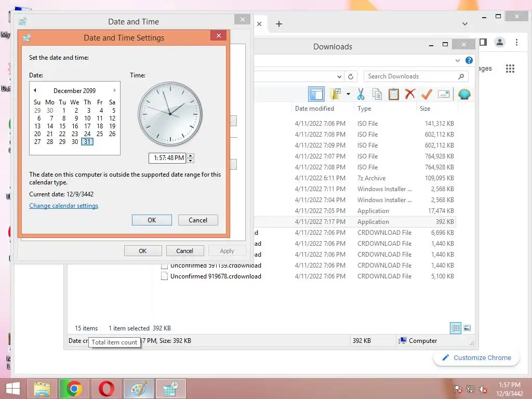Image resolution: width=532 pixels, height=399 pixels.
Task: Click the new folder icon in Downloads toolbar
Action: tap(336, 94)
